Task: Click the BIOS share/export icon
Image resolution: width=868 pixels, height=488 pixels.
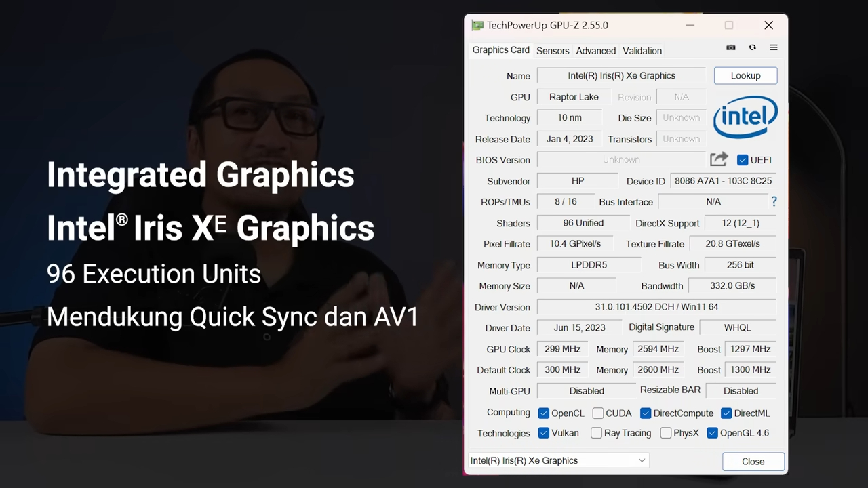Action: click(719, 159)
